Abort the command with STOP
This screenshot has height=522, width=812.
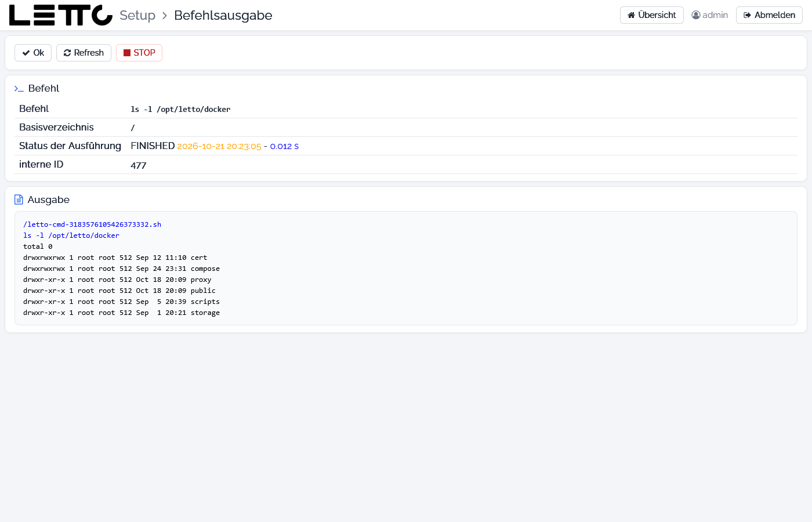(139, 53)
